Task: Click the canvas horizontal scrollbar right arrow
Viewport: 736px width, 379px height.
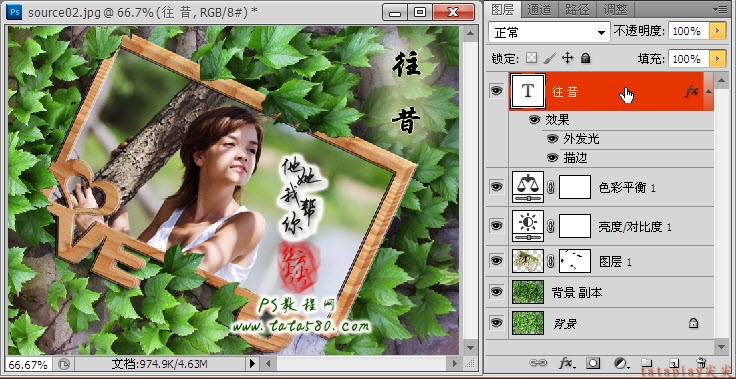Action: [x=454, y=364]
